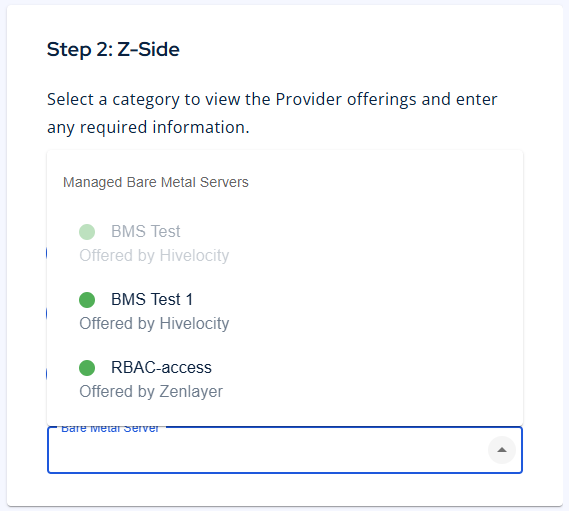569x511 pixels.
Task: Click 'Offered by Hivelocity' under BMS Test 1
Action: 154,323
